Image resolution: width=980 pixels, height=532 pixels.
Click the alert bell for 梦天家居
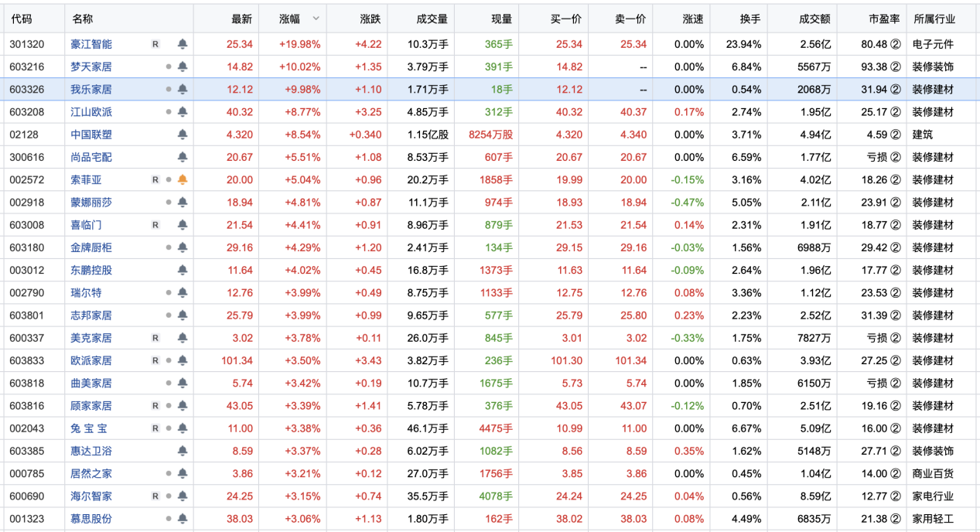[x=183, y=66]
